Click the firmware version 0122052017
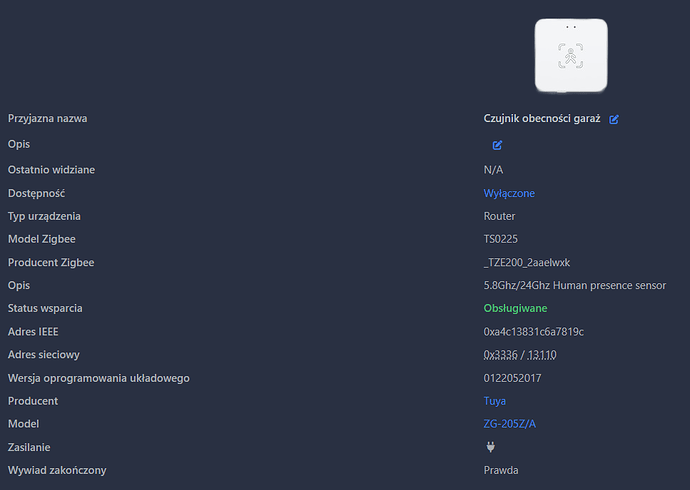This screenshot has width=690, height=490. (512, 378)
